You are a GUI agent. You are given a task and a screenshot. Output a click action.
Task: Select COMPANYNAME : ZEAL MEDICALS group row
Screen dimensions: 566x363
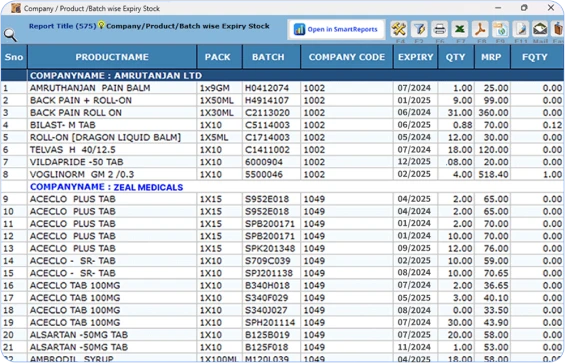(282, 187)
